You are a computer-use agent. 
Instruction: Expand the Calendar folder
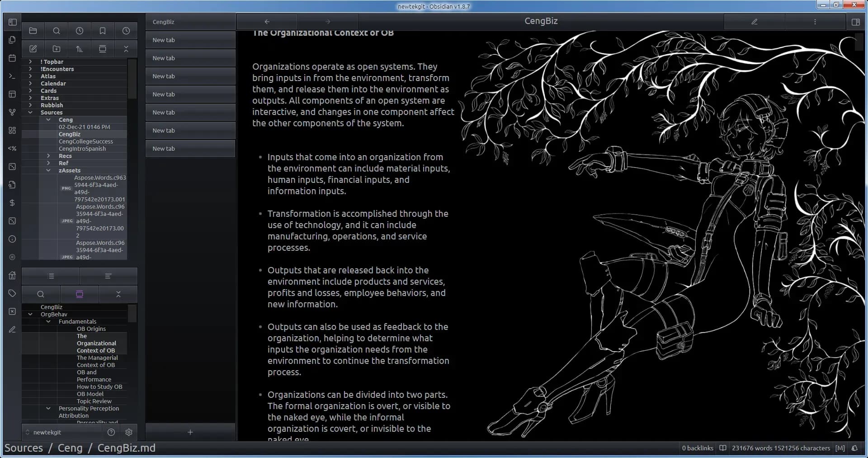point(30,83)
